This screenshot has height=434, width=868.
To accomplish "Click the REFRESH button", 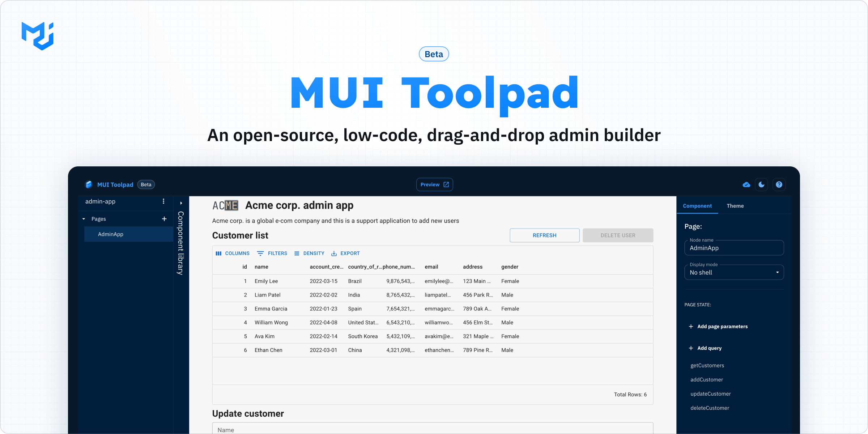I will click(x=544, y=235).
